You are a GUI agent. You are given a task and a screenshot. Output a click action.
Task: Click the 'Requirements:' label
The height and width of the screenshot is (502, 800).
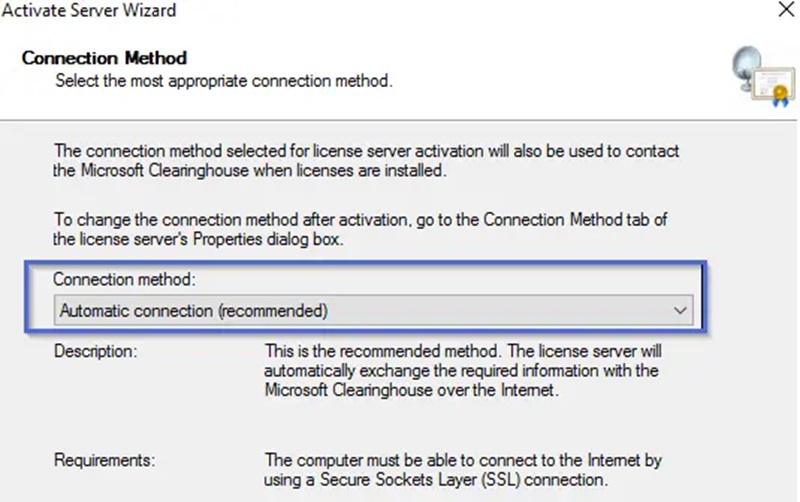click(105, 460)
